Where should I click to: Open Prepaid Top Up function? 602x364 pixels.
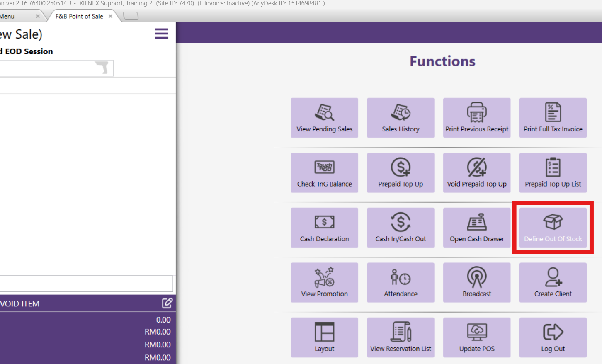pos(401,173)
